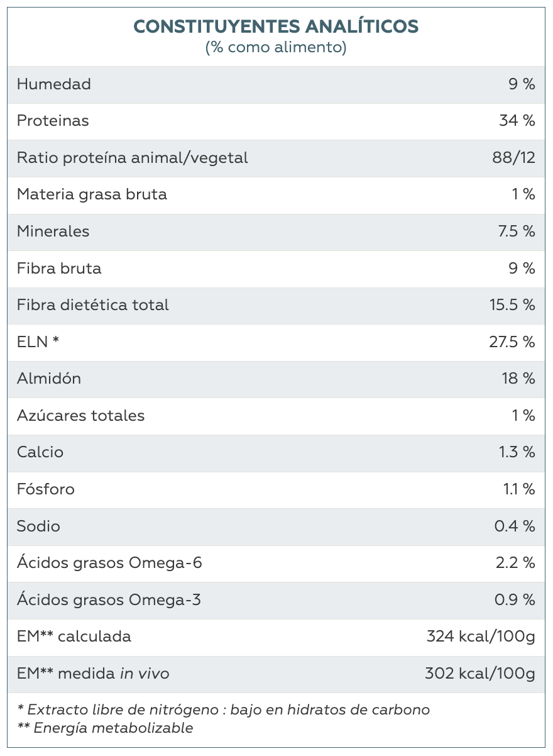Click Ácidos grasos Omega-6 label
This screenshot has width=553, height=756.
click(110, 563)
